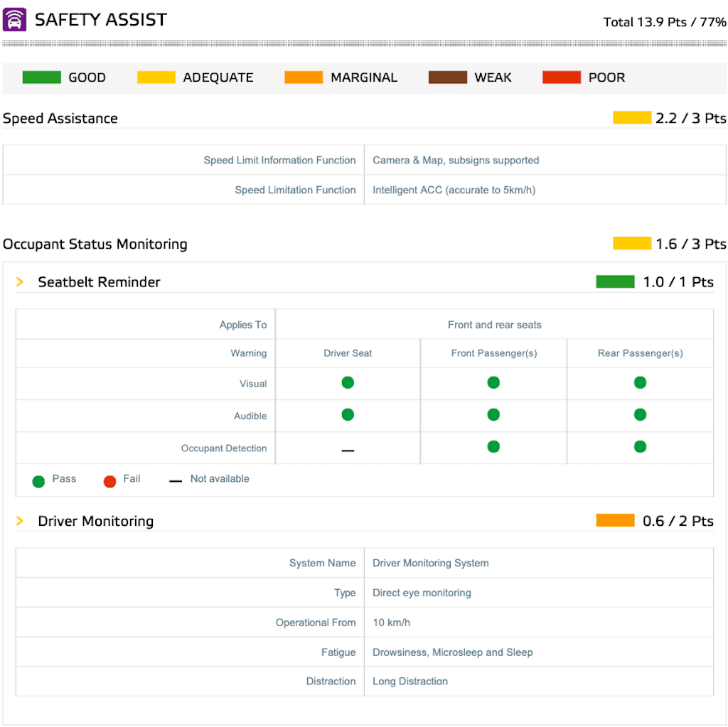The height and width of the screenshot is (727, 728).
Task: Click the orange MARGINAL legend swatch
Action: pos(304,77)
